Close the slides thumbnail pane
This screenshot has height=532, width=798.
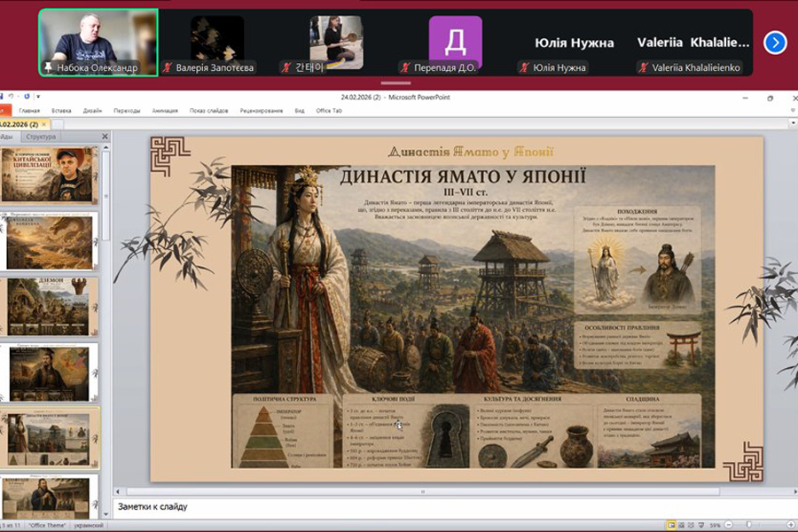point(105,137)
